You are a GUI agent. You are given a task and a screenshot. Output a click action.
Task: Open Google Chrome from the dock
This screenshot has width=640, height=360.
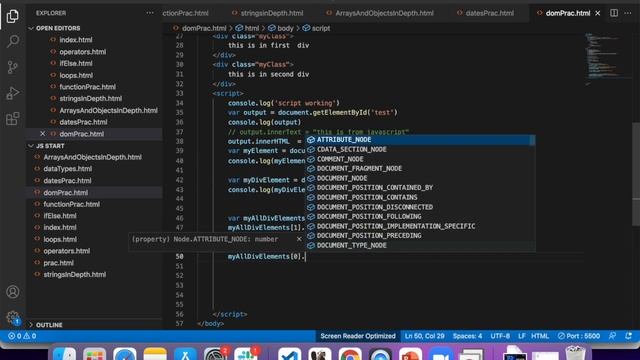[350, 353]
